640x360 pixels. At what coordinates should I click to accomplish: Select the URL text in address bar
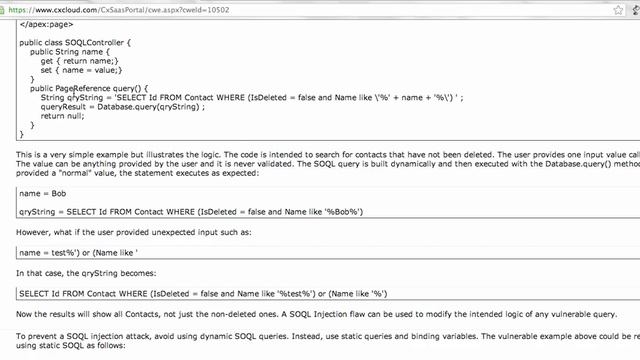119,10
